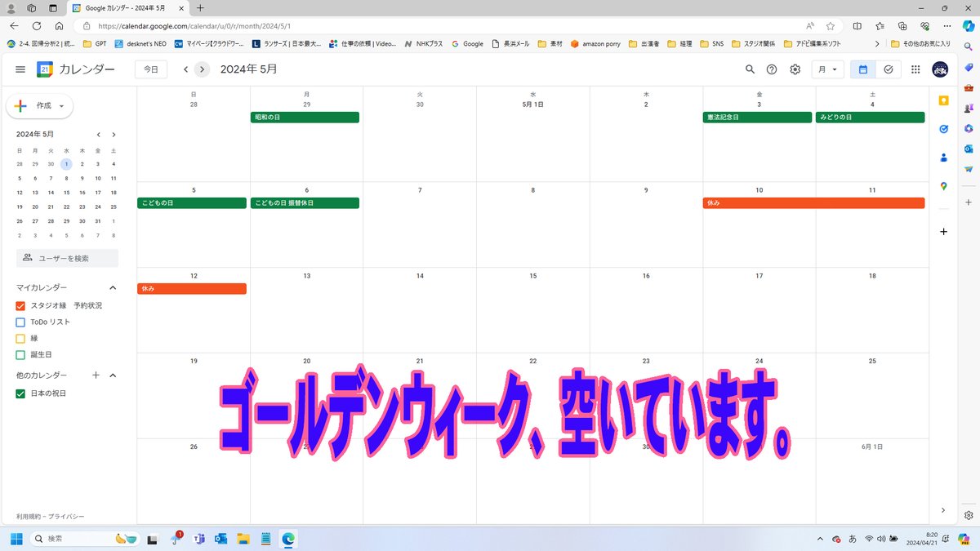This screenshot has width=980, height=551.
Task: Open 昭和の日 holiday event
Action: coord(305,118)
